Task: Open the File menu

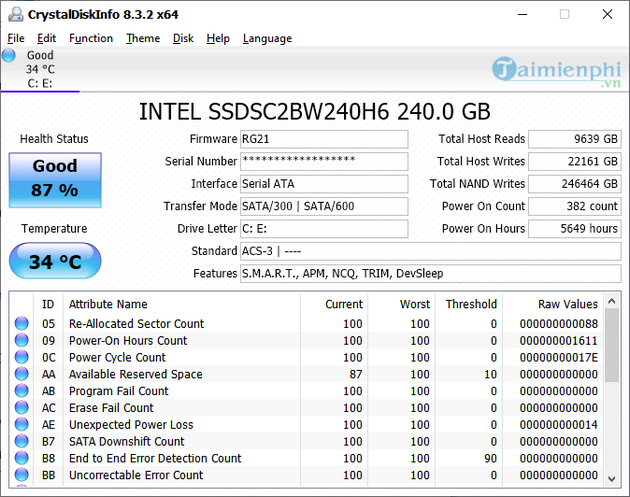Action: [16, 38]
